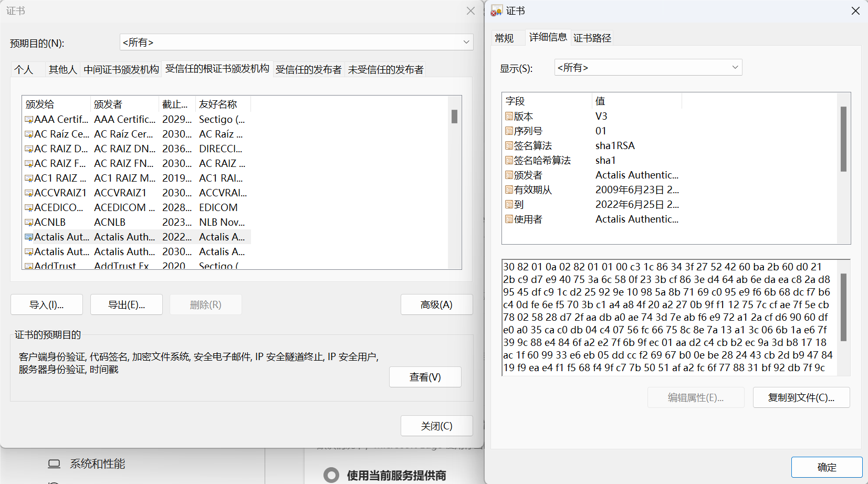Open the 预期目的 dropdown
Image resolution: width=868 pixels, height=484 pixels.
(297, 42)
